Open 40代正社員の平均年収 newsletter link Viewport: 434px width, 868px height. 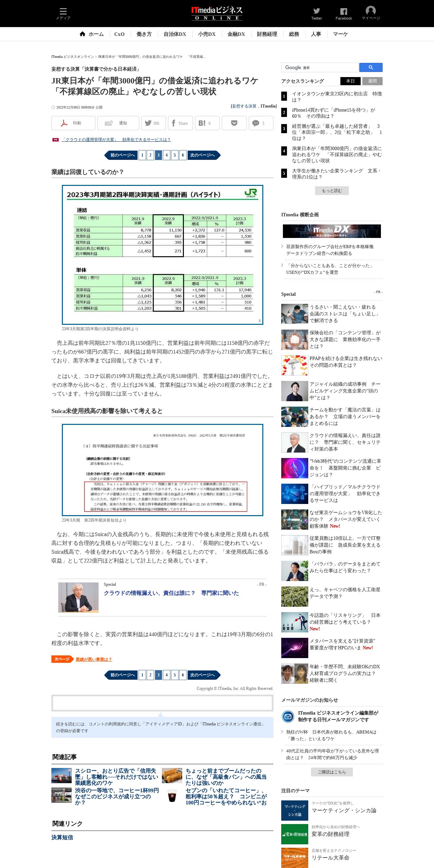point(333,754)
